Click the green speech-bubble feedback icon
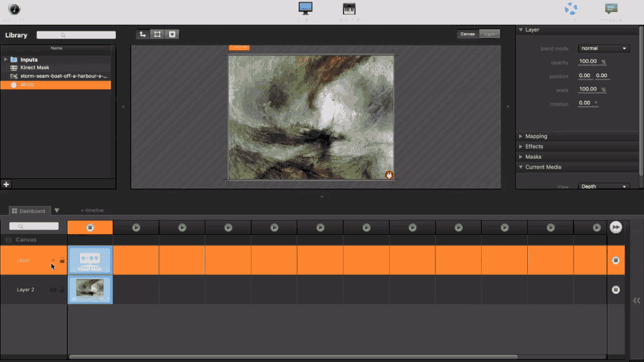Image resolution: width=644 pixels, height=362 pixels. click(x=611, y=8)
